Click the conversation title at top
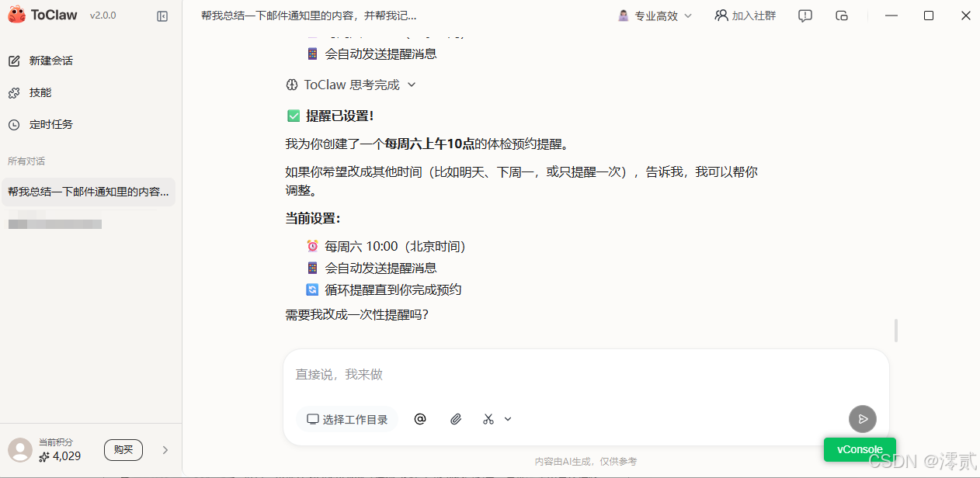The height and width of the screenshot is (478, 980). [x=309, y=16]
